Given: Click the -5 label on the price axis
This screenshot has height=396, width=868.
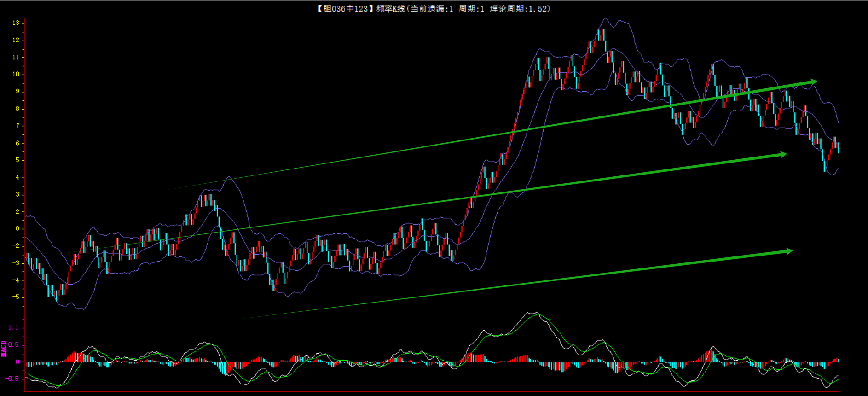Looking at the screenshot, I should click(x=16, y=297).
